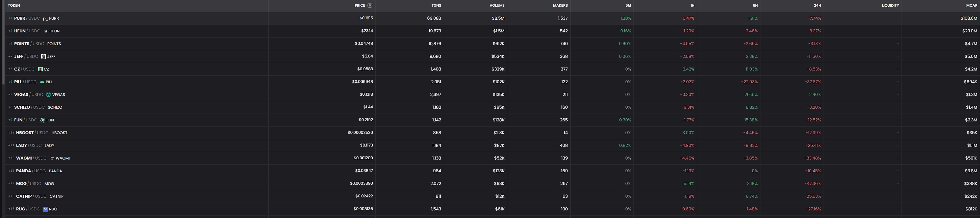Click the vertical scrollbar on left edge
980x218 pixels.
click(3, 42)
